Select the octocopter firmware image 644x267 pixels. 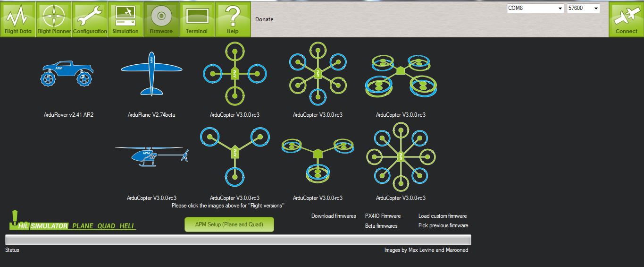[x=401, y=157]
